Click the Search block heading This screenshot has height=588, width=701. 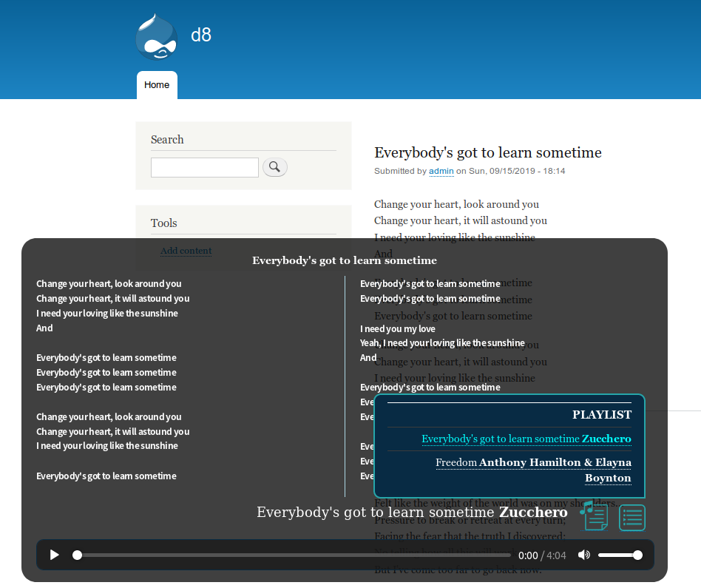tap(167, 140)
